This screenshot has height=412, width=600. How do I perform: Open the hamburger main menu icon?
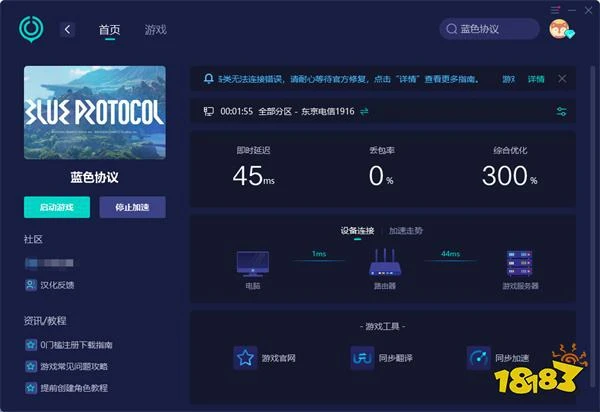point(556,9)
